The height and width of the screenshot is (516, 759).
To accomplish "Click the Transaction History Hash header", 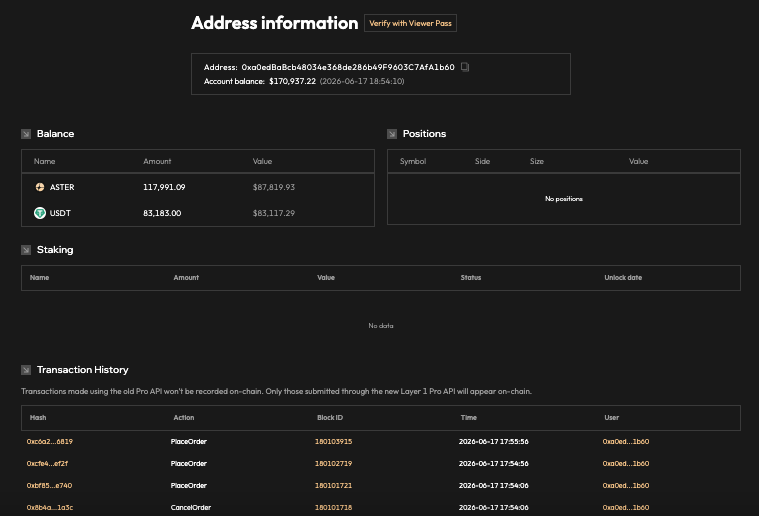I will [x=38, y=417].
